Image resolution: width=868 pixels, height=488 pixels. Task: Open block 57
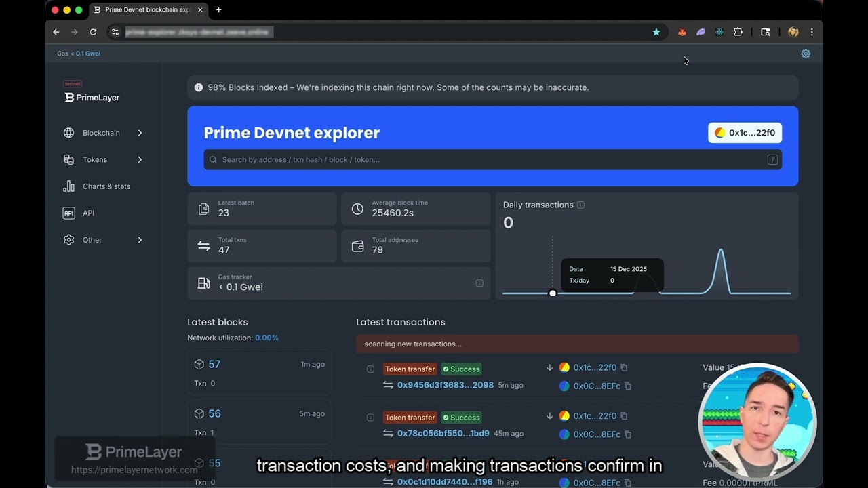click(x=214, y=364)
